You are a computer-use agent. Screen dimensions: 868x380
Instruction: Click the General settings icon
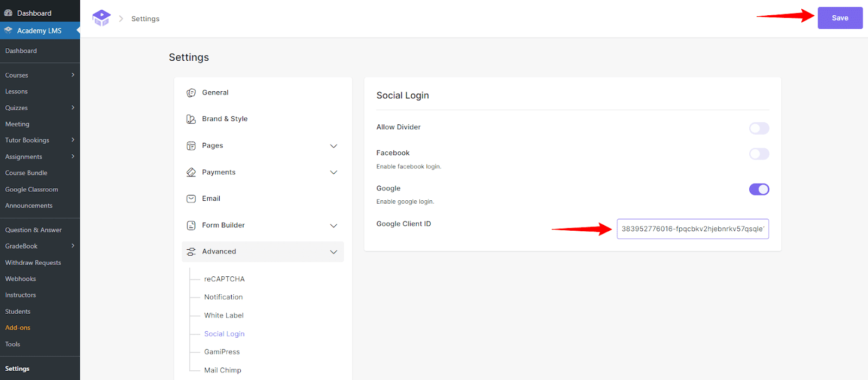click(x=191, y=93)
